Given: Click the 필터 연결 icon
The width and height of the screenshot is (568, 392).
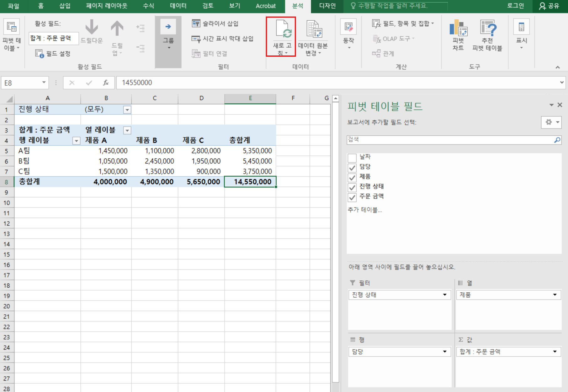Looking at the screenshot, I should click(196, 54).
